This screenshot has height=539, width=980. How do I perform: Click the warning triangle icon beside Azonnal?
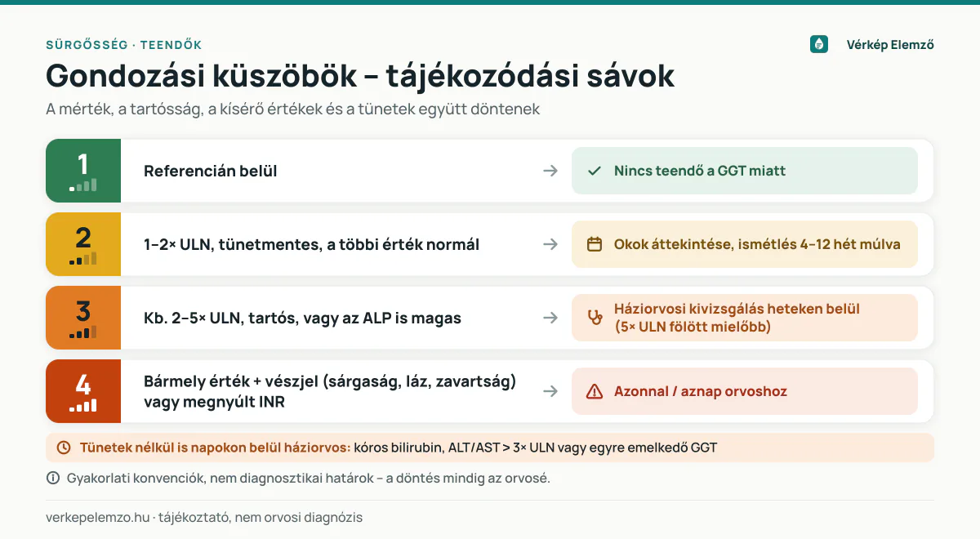[595, 391]
